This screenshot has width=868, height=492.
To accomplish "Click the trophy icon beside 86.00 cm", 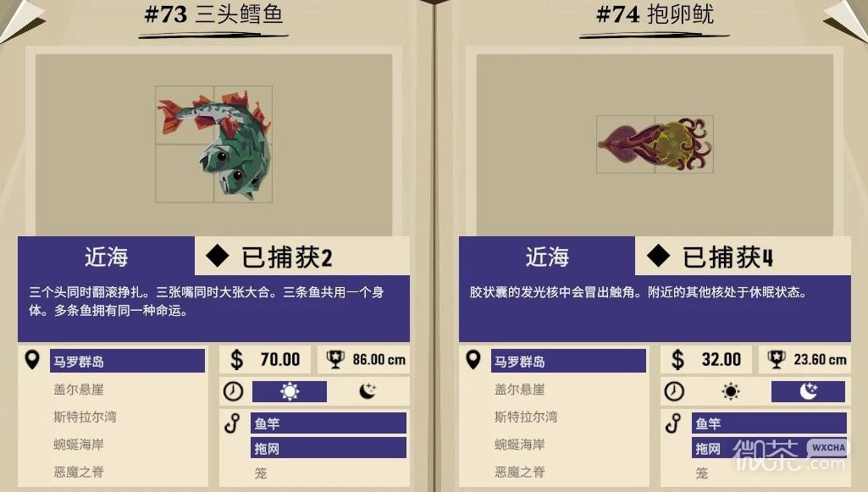I will [x=335, y=360].
